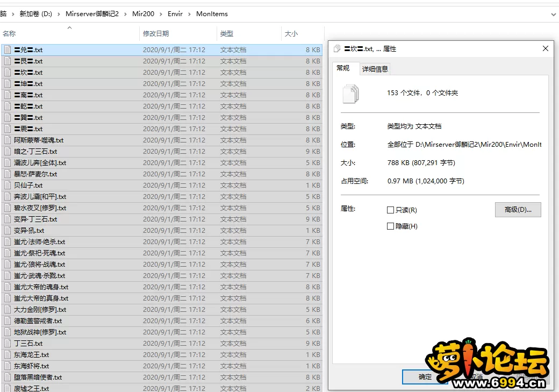Screen dimensions: 559x392
Task: Click the file icon of 〓离〓.txt
Action: click(x=8, y=95)
